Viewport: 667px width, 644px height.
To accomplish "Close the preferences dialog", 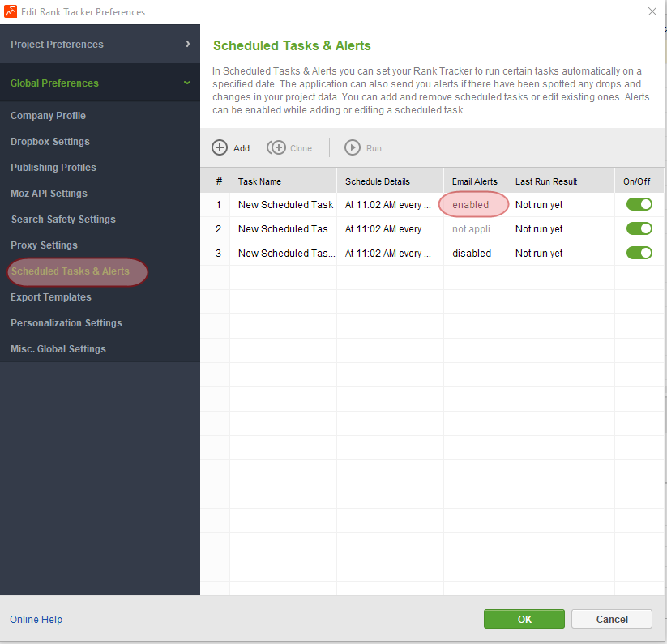I will (652, 11).
